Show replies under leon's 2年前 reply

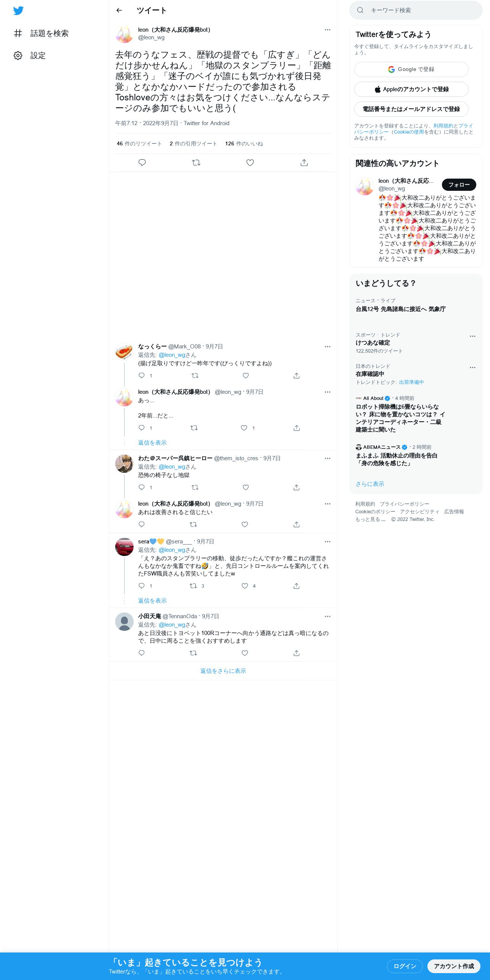pyautogui.click(x=152, y=443)
